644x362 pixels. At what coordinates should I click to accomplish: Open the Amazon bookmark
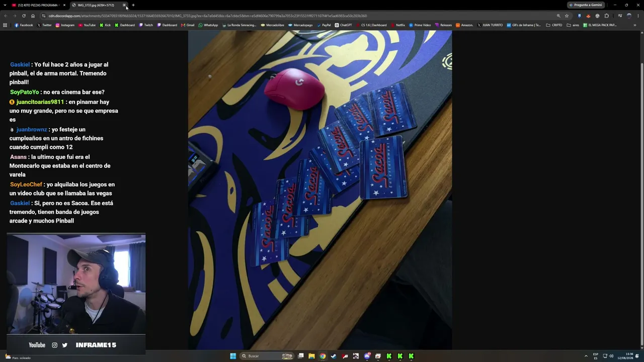point(464,25)
